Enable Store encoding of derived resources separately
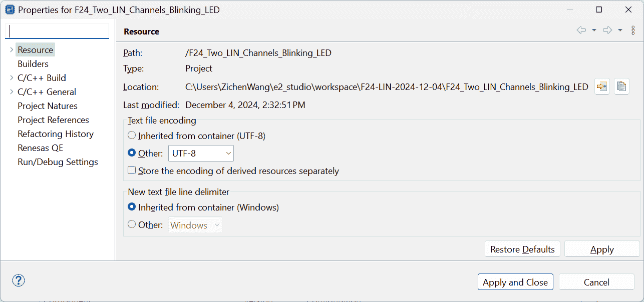The width and height of the screenshot is (644, 302). [x=132, y=170]
